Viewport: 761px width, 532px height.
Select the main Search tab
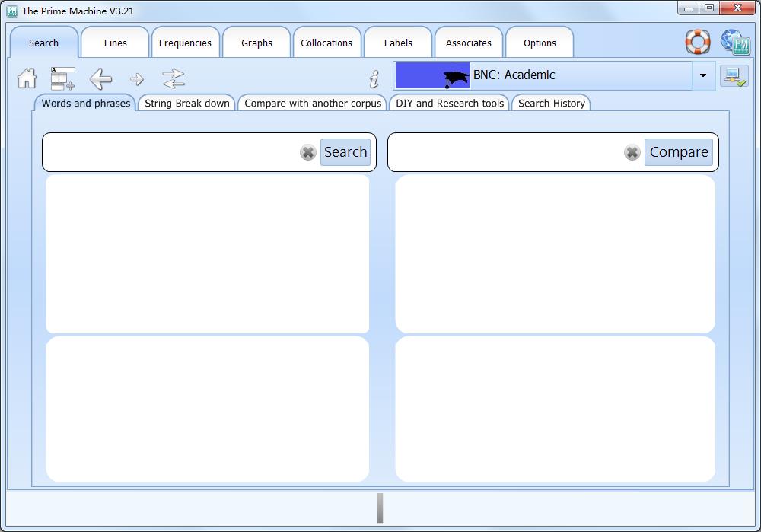click(x=43, y=43)
